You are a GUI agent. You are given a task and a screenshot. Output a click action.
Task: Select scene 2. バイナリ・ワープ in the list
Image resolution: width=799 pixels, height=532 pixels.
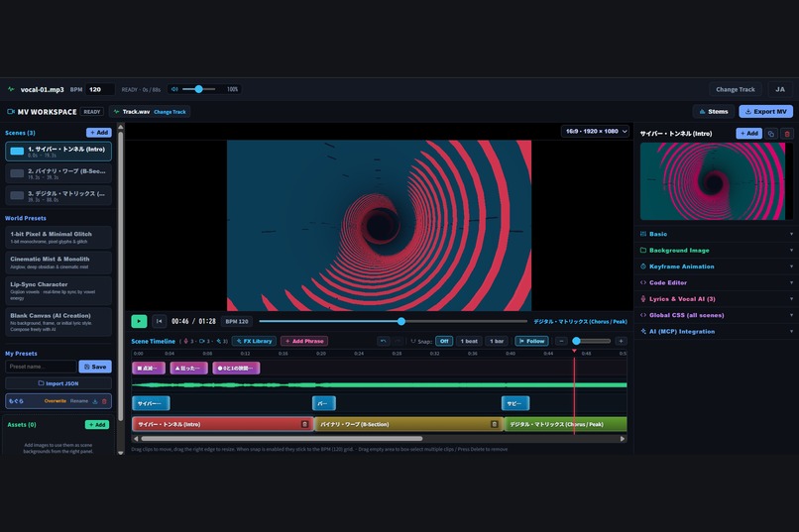(x=58, y=173)
